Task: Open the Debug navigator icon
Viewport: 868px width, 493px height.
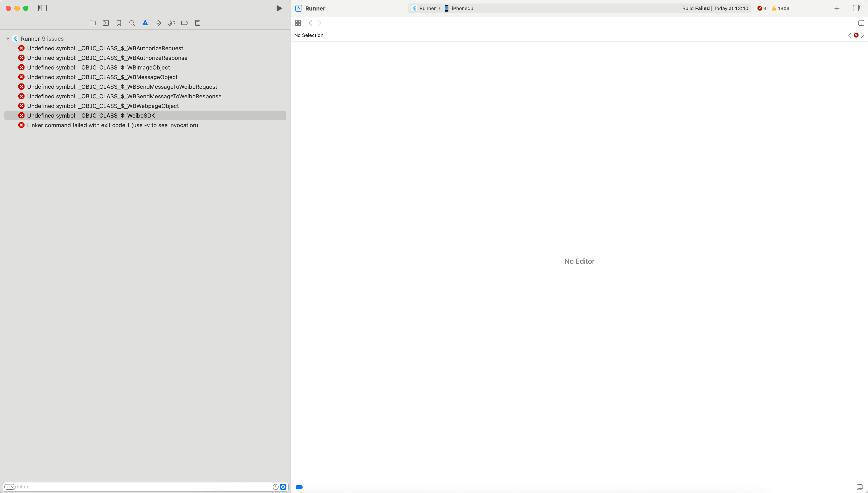Action: coord(171,23)
